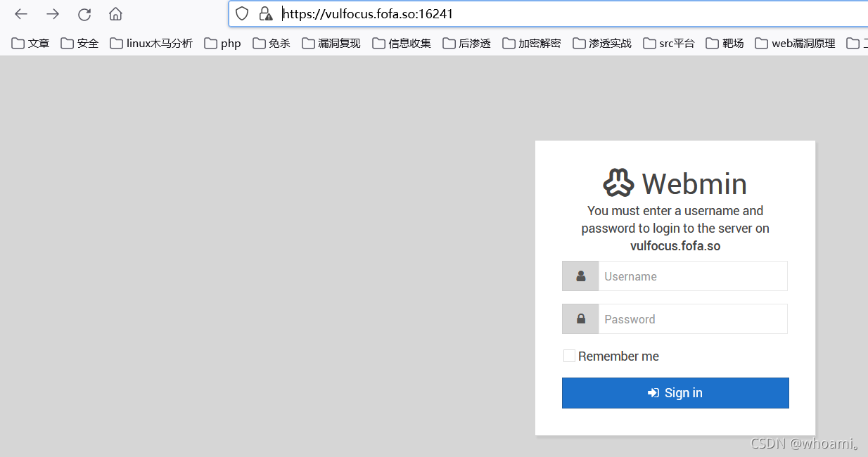Click the lock icon beside Password
Screen dimensions: 868x457
click(x=581, y=318)
